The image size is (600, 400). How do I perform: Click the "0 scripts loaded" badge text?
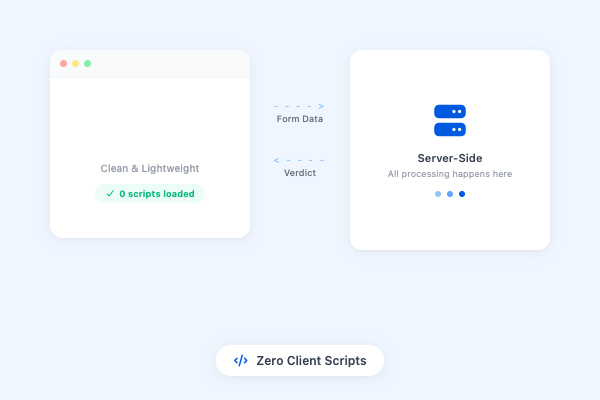(x=159, y=194)
